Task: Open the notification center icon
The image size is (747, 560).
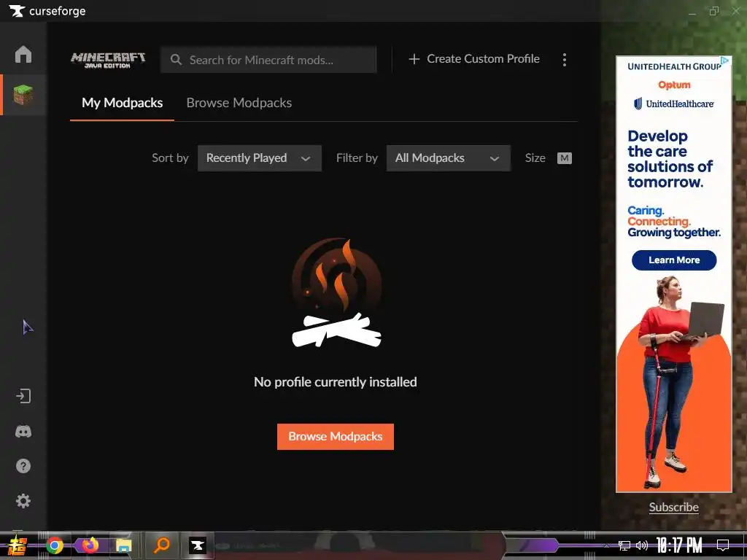Action: (723, 545)
